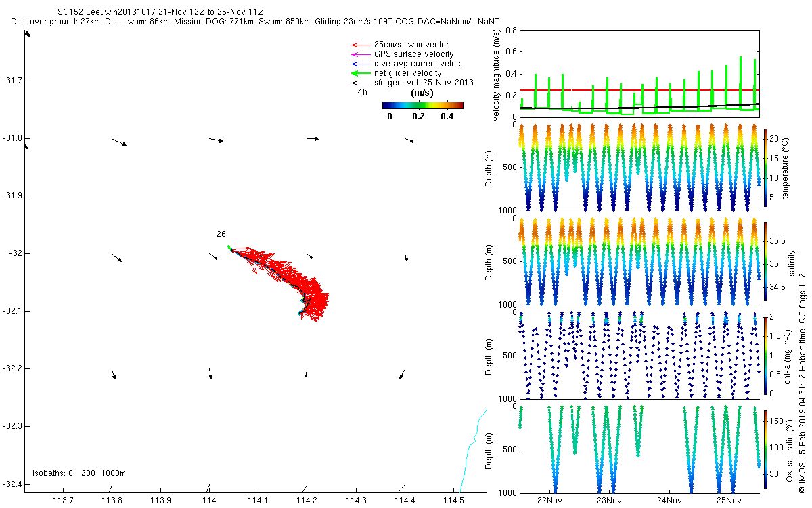Click the Ox. sat. ratio colorbar
This screenshot has width=812, height=508.
click(767, 449)
